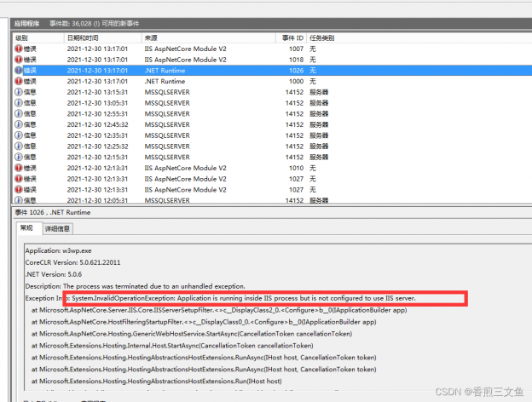Screen dimensions: 532x402
Task: Click the error icon for event ID 1007
Action: point(19,49)
